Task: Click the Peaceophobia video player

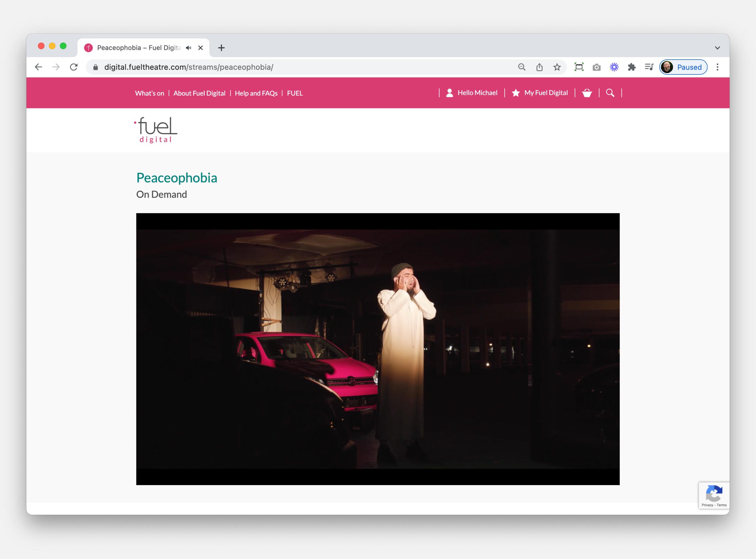Action: tap(378, 349)
